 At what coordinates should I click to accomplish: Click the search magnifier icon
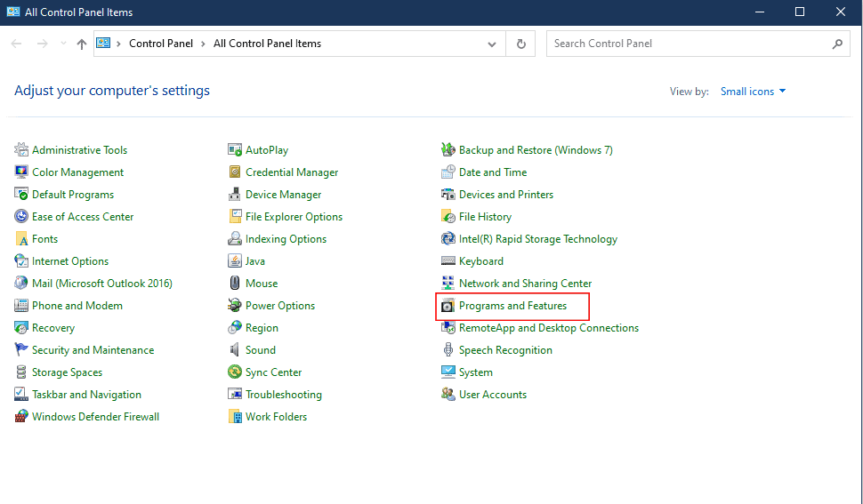[x=837, y=44]
